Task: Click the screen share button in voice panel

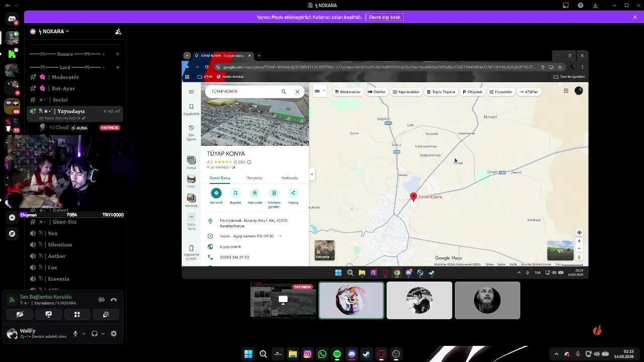Action: 48,314
